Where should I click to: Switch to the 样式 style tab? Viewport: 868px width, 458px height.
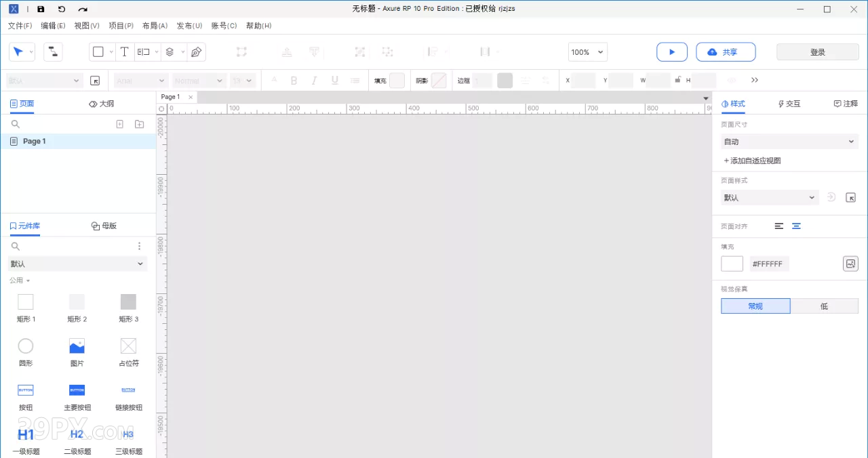tap(733, 104)
